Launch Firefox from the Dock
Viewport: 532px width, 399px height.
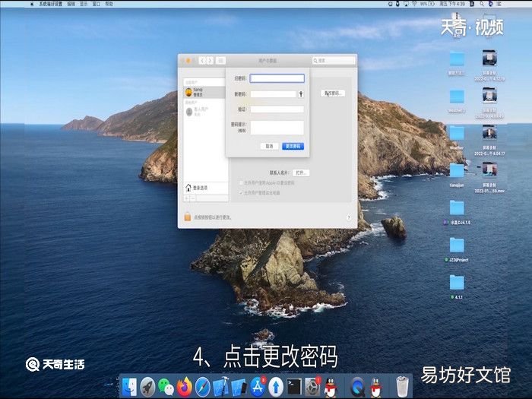184,387
